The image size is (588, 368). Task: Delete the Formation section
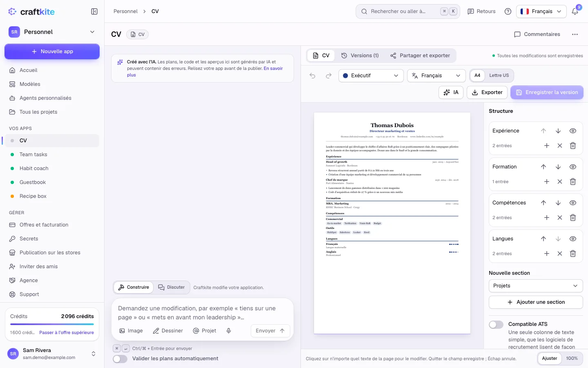pos(573,182)
